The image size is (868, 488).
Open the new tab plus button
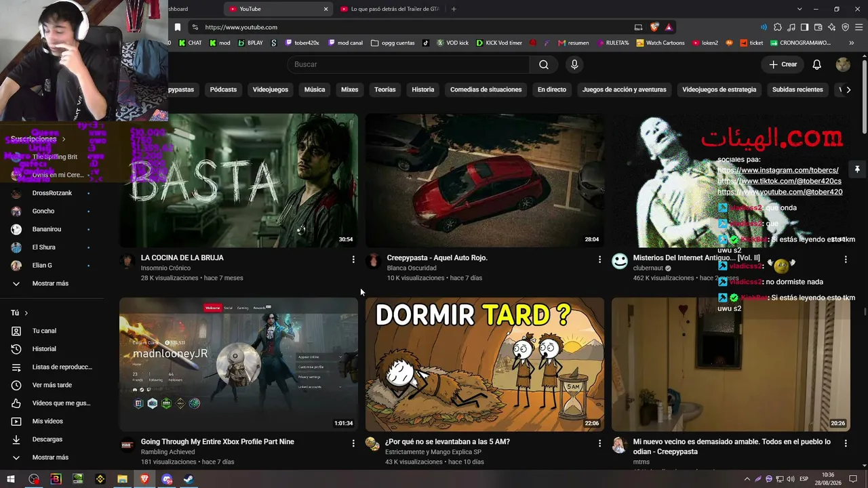coord(454,9)
